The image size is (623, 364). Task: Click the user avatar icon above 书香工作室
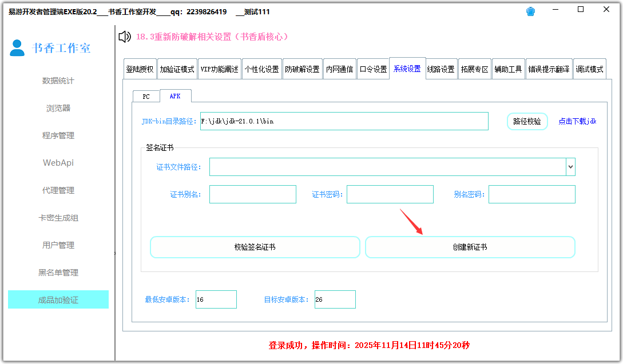[x=16, y=48]
